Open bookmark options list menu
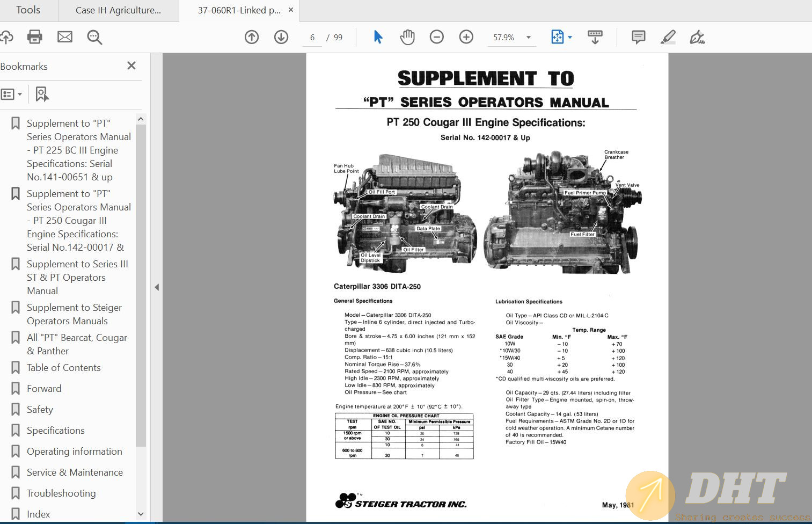 pos(11,94)
